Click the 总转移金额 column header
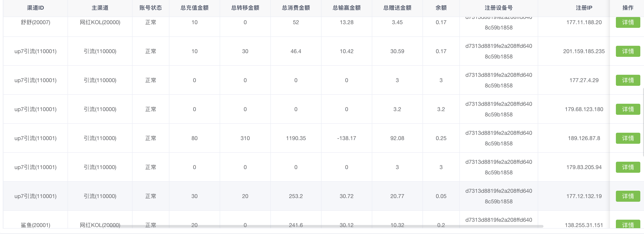644x236 pixels. click(245, 8)
